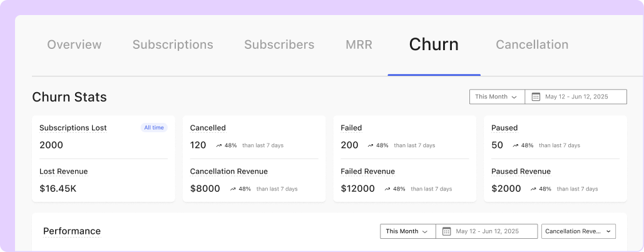Image resolution: width=644 pixels, height=252 pixels.
Task: Click the 2000 subscriptions lost value
Action: (x=51, y=145)
